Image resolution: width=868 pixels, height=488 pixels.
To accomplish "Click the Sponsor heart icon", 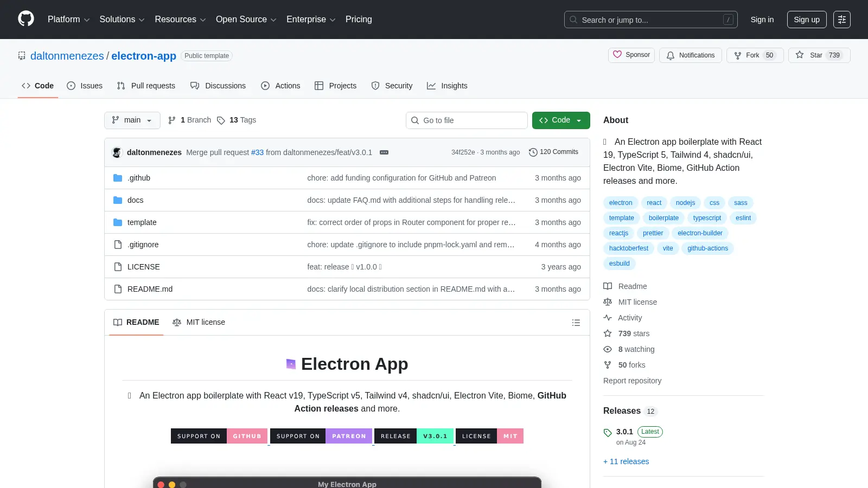I will 617,55.
